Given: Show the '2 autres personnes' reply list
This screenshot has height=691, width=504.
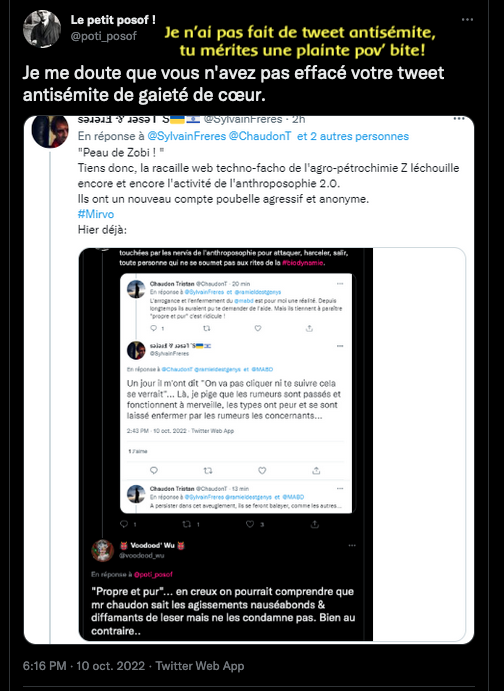Looking at the screenshot, I should pyautogui.click(x=353, y=136).
